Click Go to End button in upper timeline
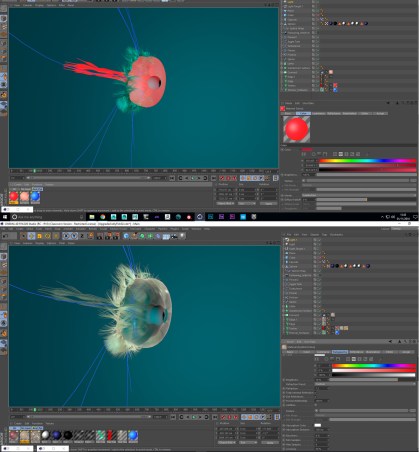Image resolution: width=419 pixels, height=452 pixels. click(214, 178)
